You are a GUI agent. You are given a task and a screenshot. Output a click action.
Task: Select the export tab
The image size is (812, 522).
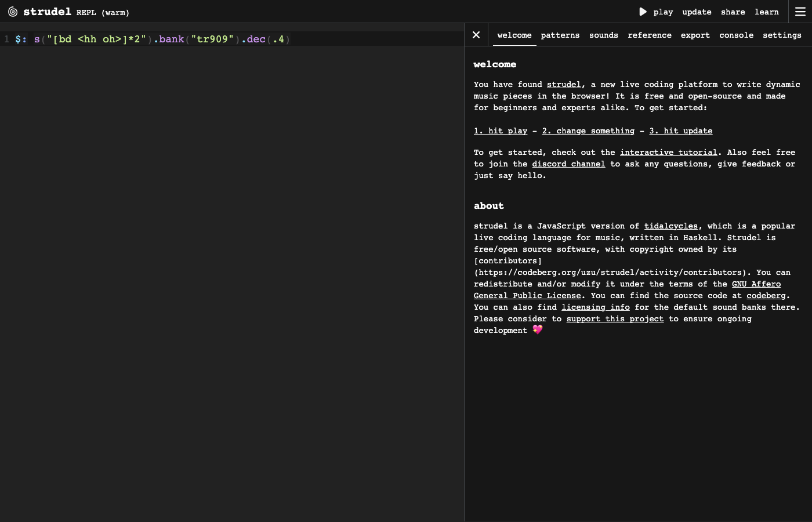tap(695, 35)
